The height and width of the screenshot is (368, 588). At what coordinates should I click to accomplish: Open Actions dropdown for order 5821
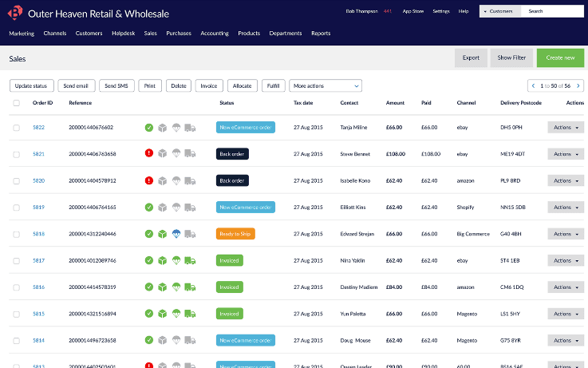pos(566,154)
